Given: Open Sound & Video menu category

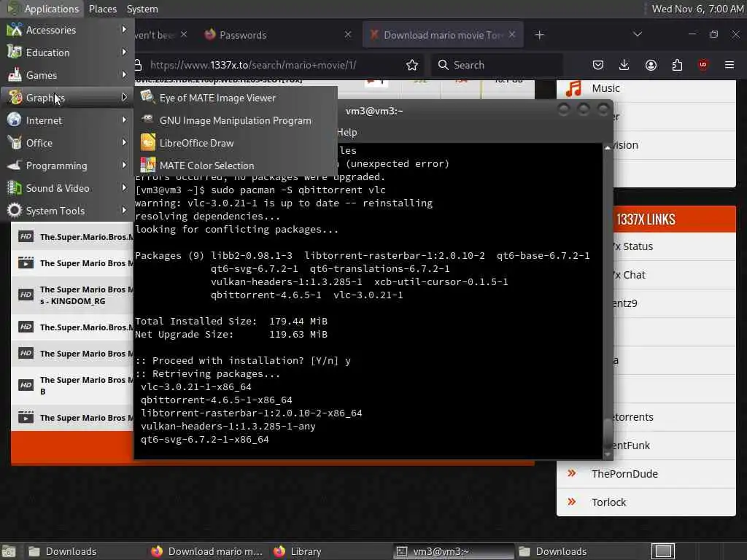Looking at the screenshot, I should [67, 188].
